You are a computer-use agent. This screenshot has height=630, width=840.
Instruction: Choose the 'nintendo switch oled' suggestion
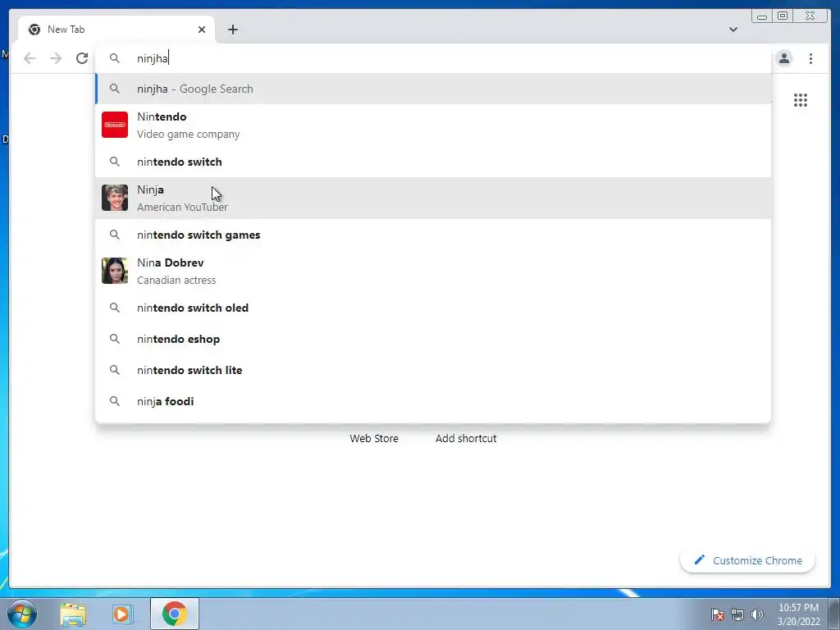coord(433,308)
